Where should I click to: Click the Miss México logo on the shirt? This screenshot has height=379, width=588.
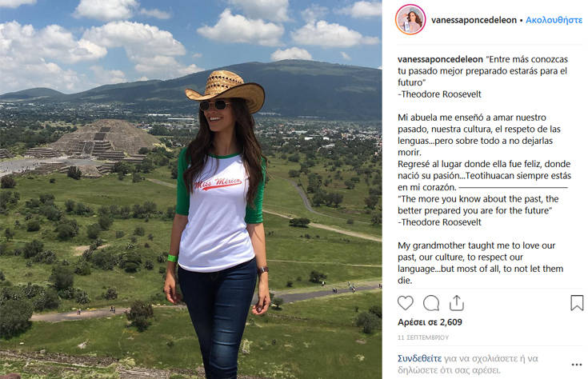point(218,183)
